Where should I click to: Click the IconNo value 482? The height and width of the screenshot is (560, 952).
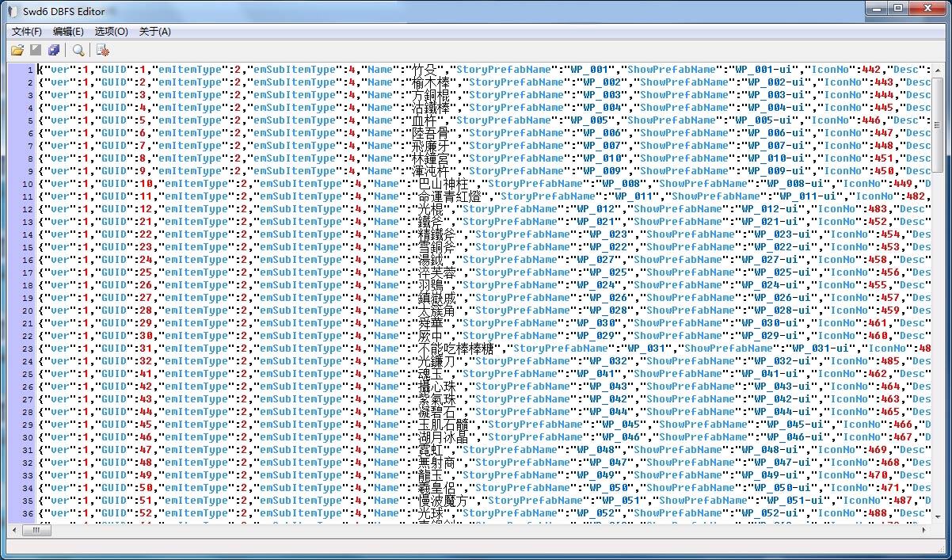916,196
